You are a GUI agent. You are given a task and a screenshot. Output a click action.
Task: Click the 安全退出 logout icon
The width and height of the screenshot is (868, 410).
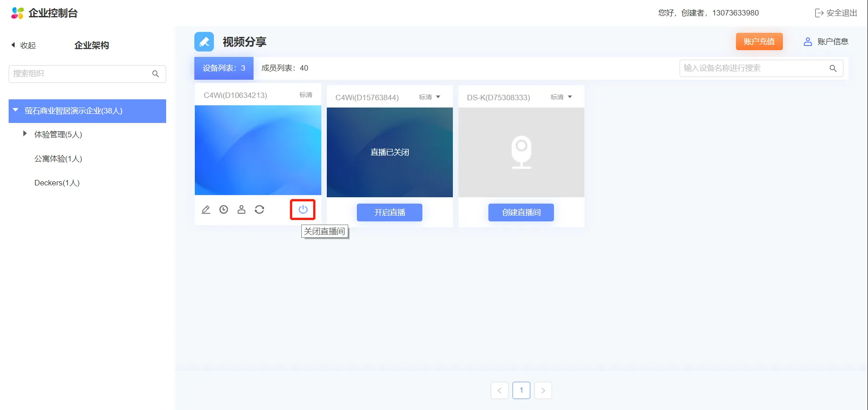(819, 13)
